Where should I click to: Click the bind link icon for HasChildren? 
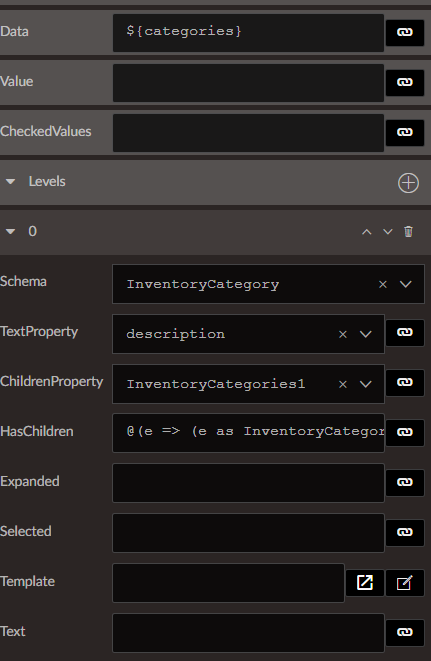pyautogui.click(x=404, y=432)
